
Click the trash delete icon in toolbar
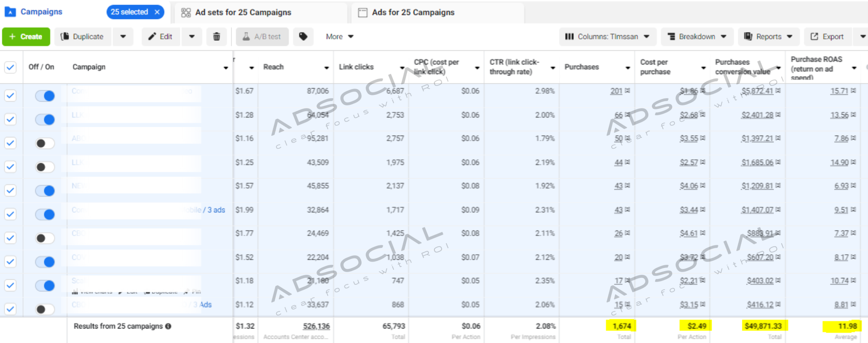point(217,37)
